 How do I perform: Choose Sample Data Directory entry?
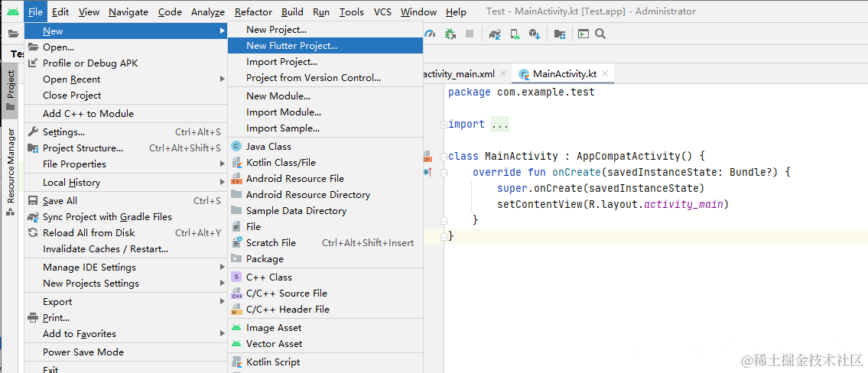[325, 211]
